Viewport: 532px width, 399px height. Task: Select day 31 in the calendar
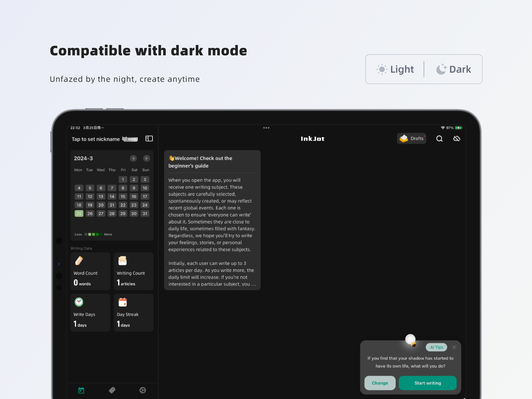coord(145,214)
